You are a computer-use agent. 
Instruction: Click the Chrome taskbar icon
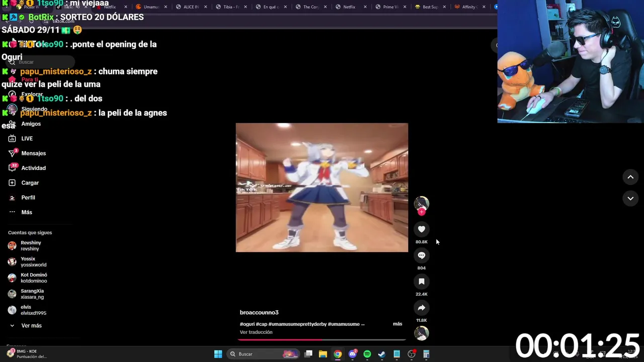tap(338, 354)
